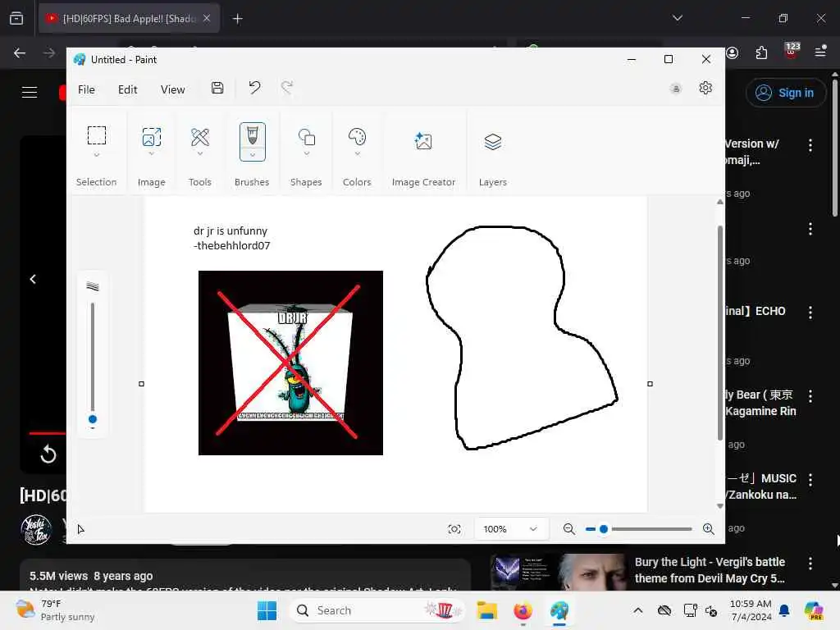Click the browser account profile icon
The image size is (840, 630).
point(733,52)
